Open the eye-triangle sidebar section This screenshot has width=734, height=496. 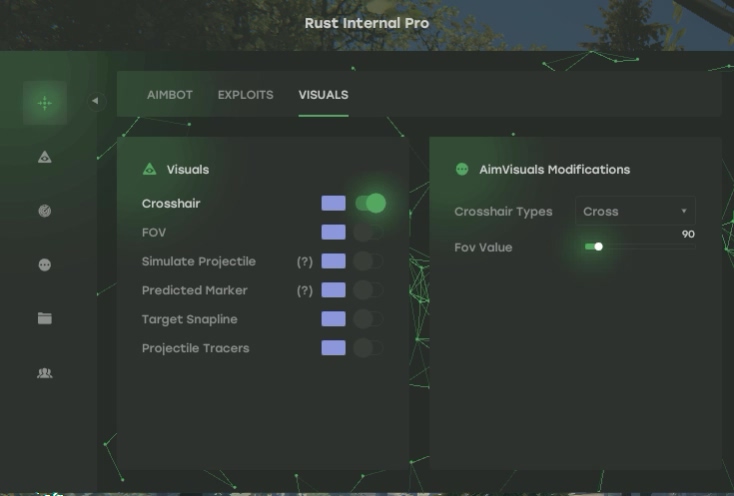click(44, 157)
